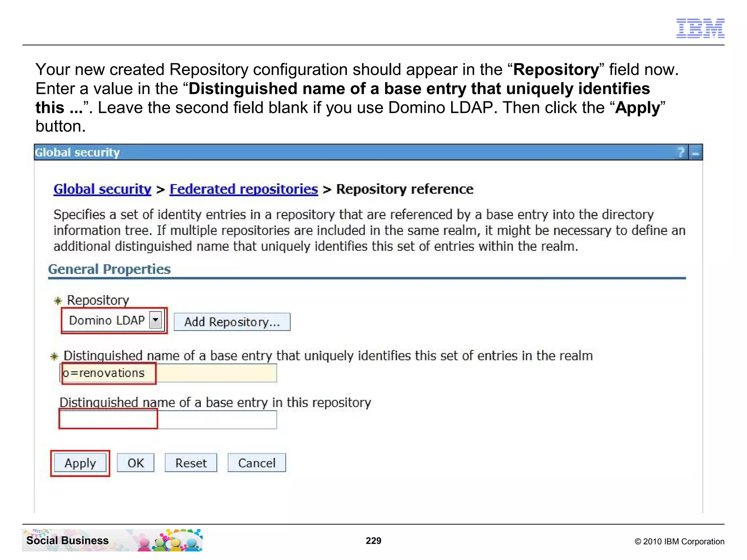Collapse the Global security panel
Screen dimensions: 747x560
pos(696,152)
